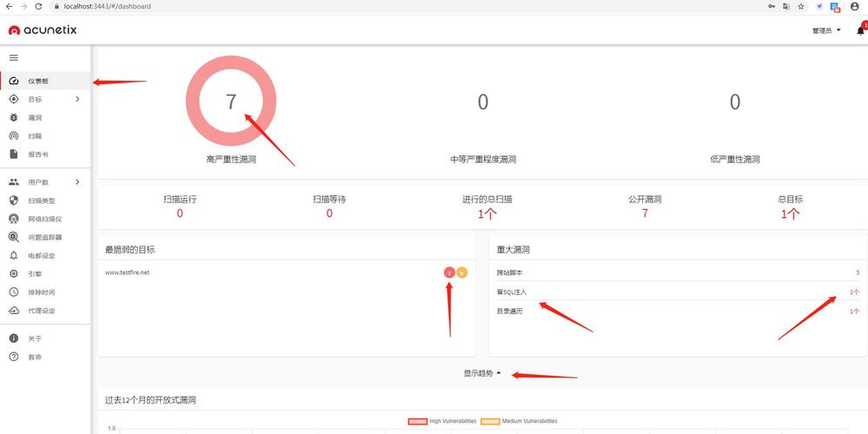Click the 进行的总扫描 value 1个
This screenshot has height=434, width=868.
click(487, 214)
